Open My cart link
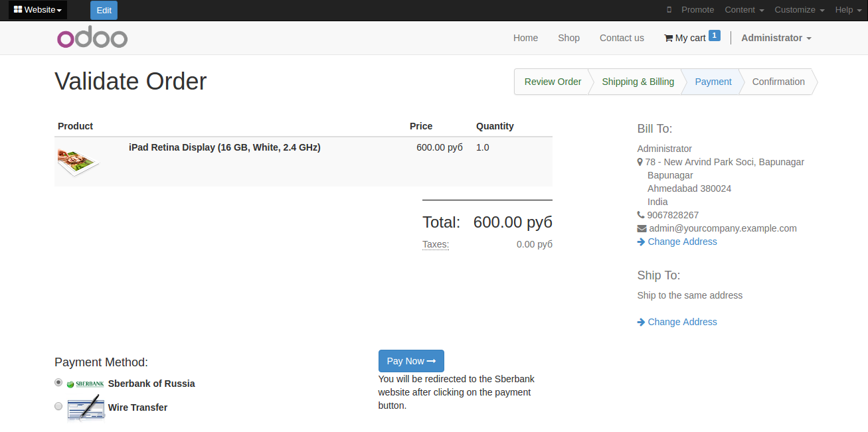868x432 pixels. pyautogui.click(x=691, y=38)
